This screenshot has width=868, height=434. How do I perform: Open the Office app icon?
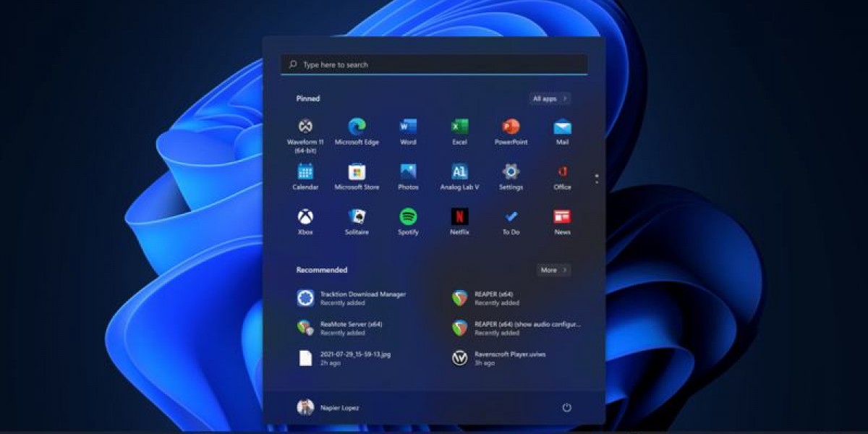point(562,171)
